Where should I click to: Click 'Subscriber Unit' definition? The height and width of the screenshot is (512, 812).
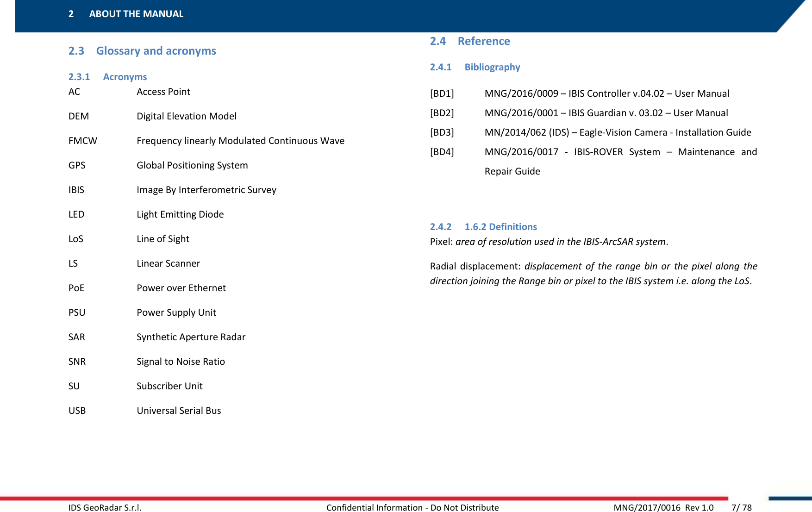point(169,386)
